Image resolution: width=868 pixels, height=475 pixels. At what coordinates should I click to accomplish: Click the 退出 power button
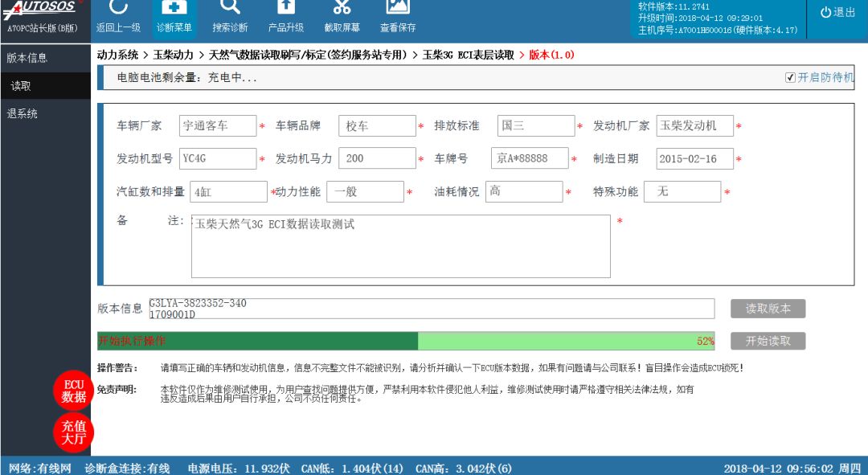click(837, 12)
